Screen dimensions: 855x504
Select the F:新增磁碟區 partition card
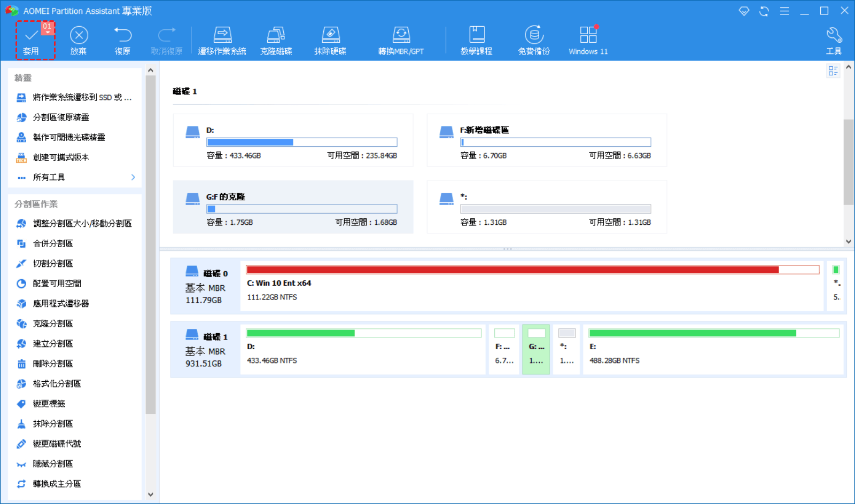547,140
